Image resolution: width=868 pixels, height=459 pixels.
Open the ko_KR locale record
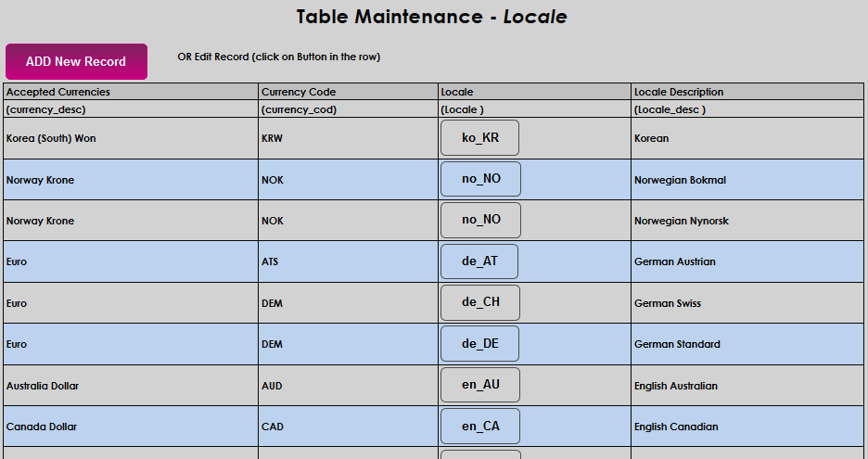(x=479, y=138)
